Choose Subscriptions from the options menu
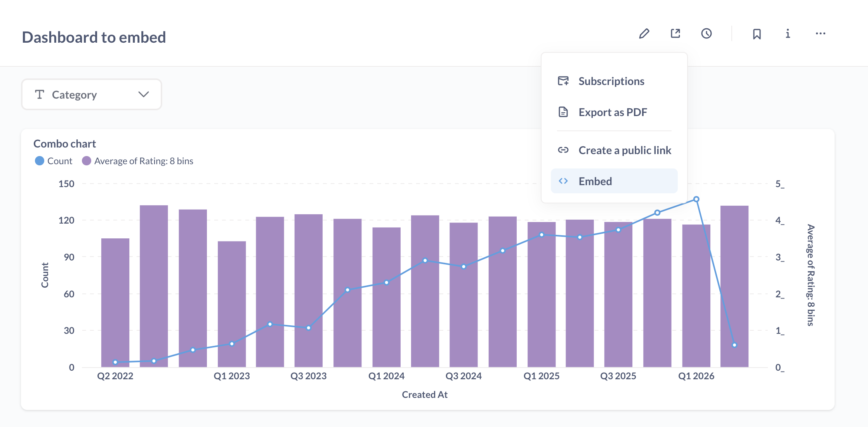The height and width of the screenshot is (427, 868). click(611, 81)
